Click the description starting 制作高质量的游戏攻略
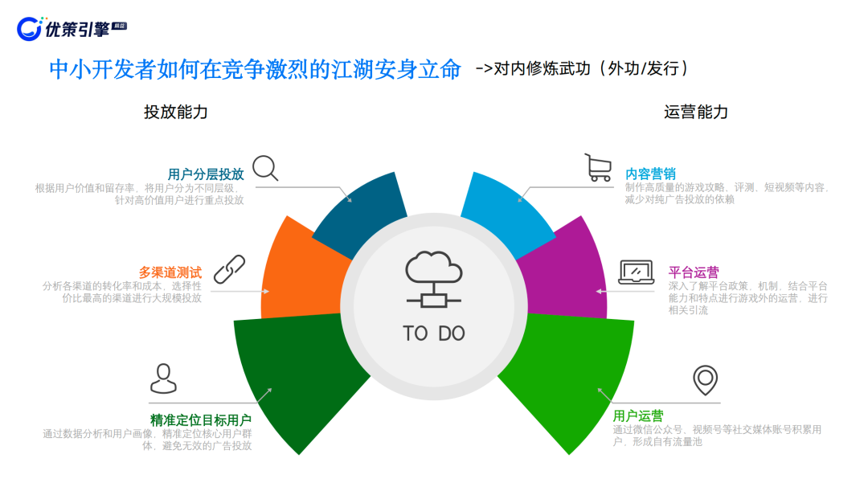 pos(727,193)
